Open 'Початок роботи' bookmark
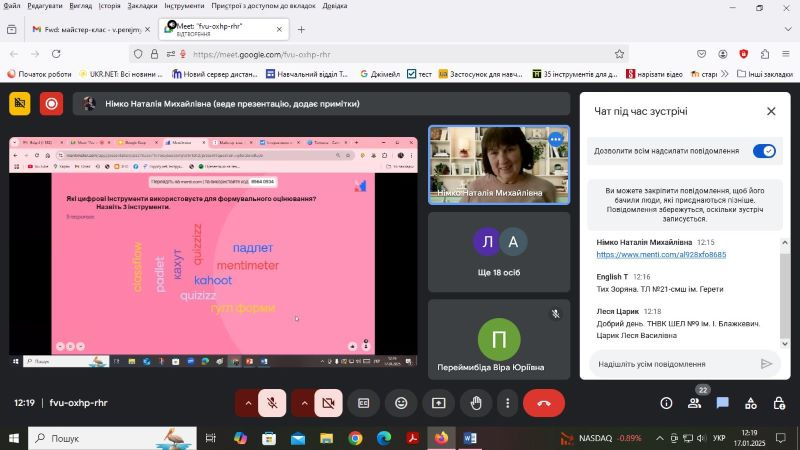This screenshot has height=450, width=800. coord(39,74)
